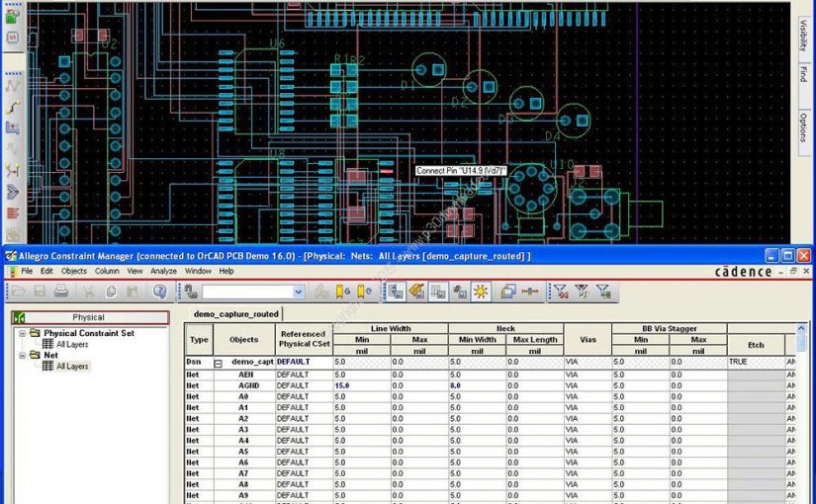Click the Physical domain header button
The image size is (816, 504).
(91, 317)
